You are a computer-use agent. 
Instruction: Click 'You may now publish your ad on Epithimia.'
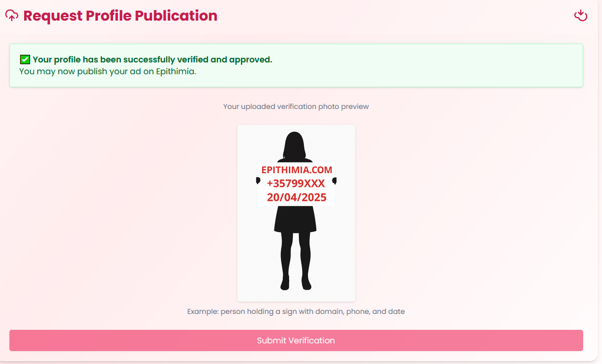coord(107,71)
